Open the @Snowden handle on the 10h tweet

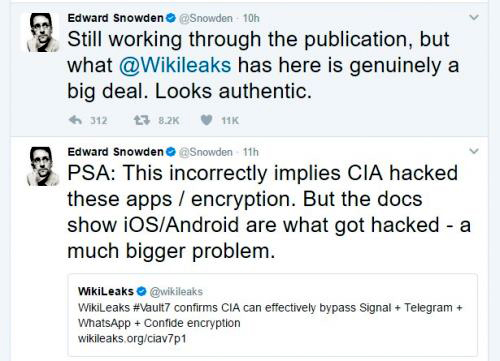coord(206,18)
